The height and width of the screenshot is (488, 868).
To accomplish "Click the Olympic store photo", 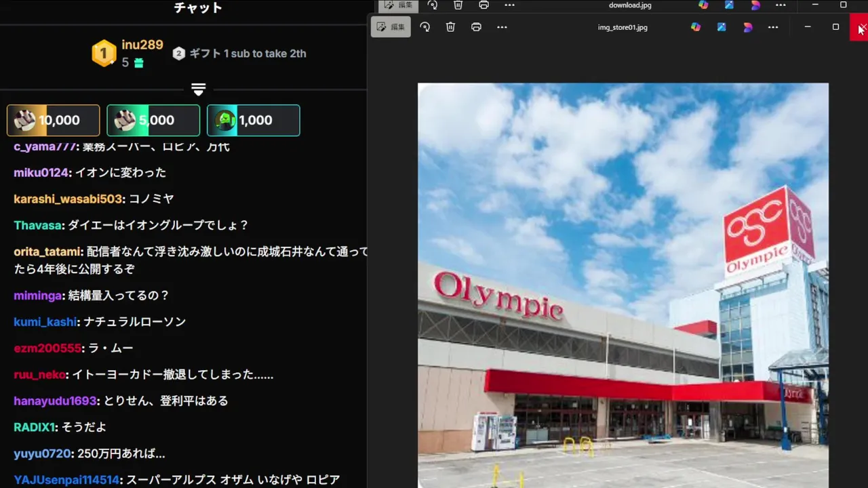I will click(x=623, y=285).
